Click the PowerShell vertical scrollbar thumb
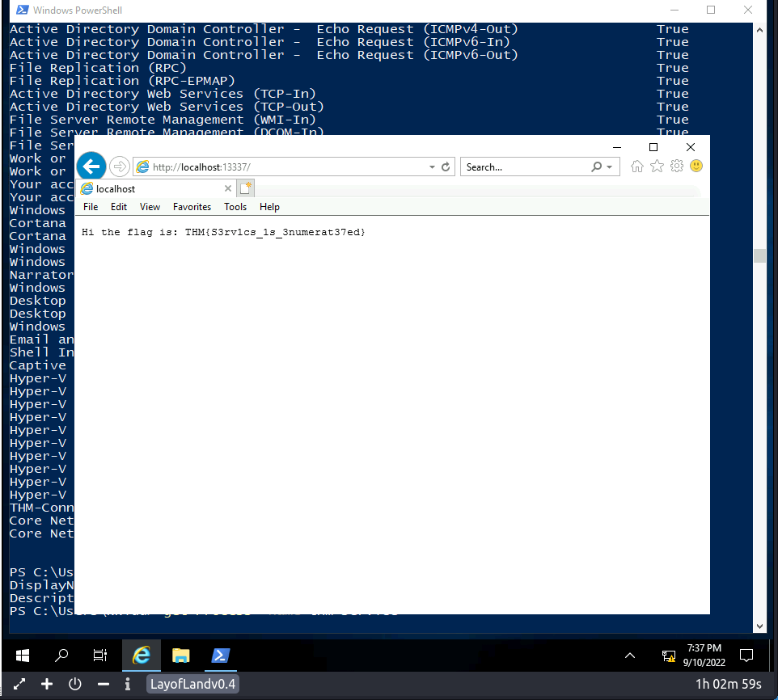 tap(759, 256)
